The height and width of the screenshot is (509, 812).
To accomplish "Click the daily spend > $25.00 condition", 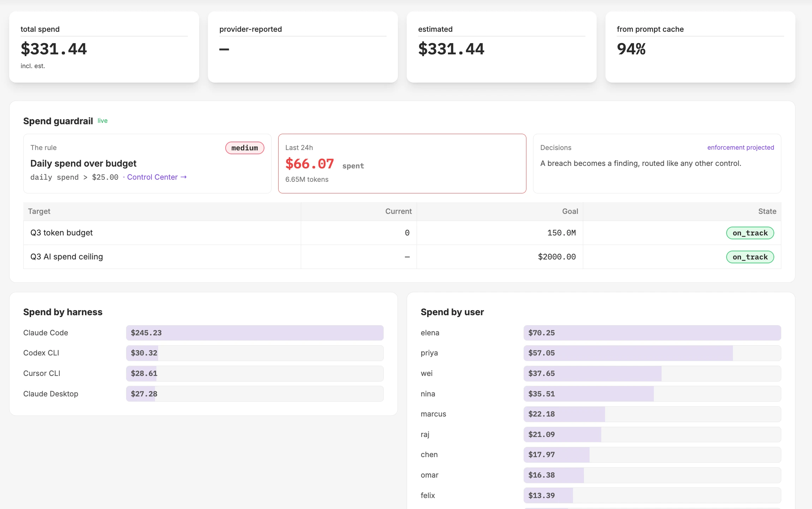I will tap(74, 177).
